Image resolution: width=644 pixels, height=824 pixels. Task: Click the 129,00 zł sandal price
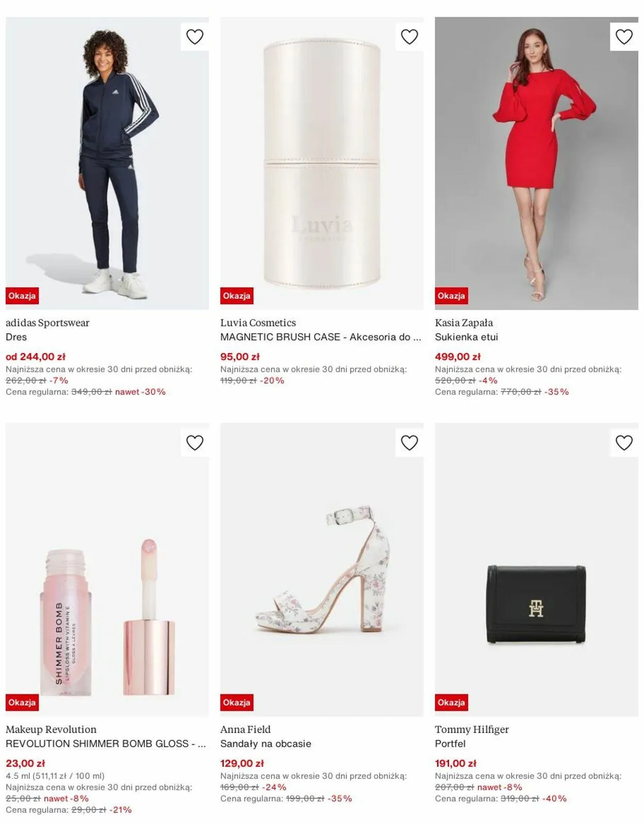point(242,763)
